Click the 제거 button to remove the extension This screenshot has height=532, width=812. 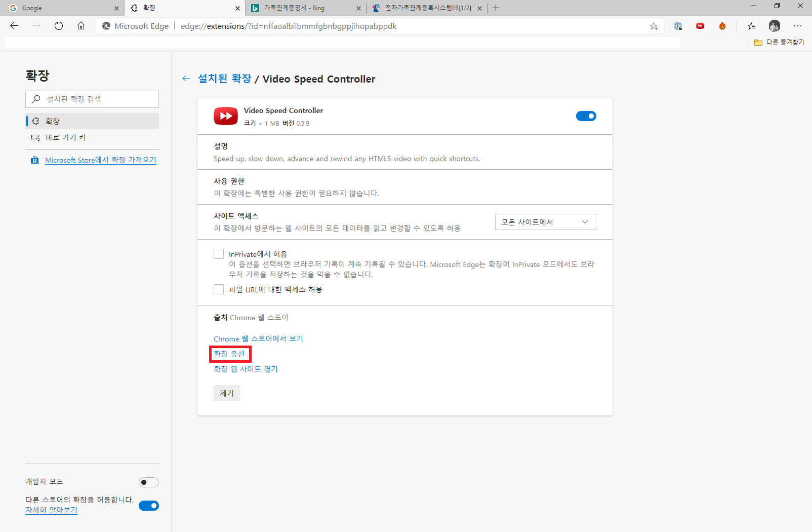[227, 393]
